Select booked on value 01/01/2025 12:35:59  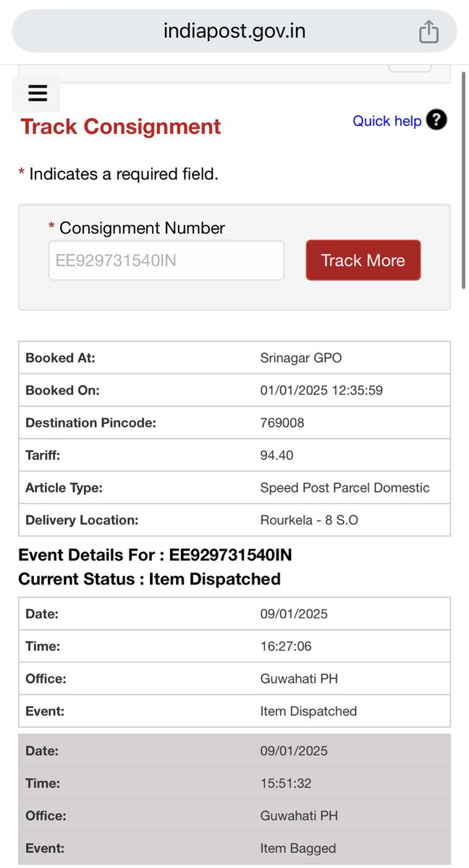pyautogui.click(x=321, y=391)
